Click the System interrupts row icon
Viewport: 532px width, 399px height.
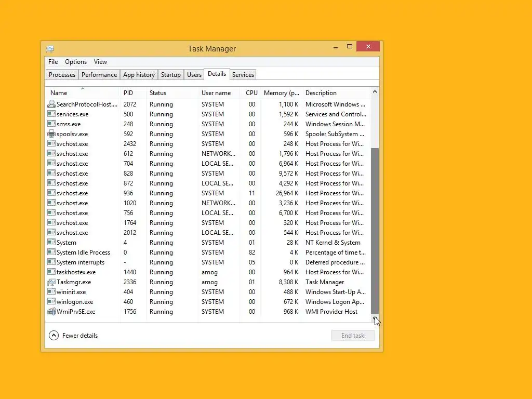pos(51,262)
